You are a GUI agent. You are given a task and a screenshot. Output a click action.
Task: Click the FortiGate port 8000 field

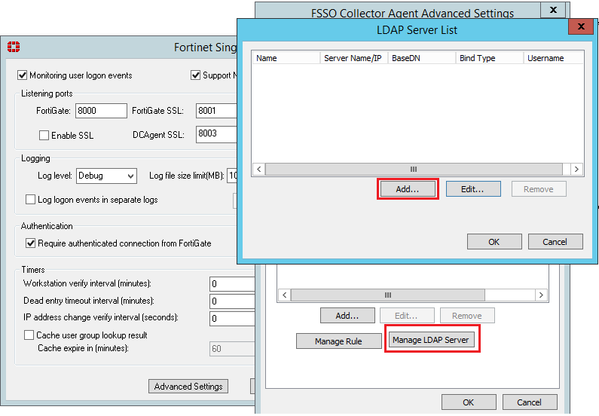click(x=101, y=111)
